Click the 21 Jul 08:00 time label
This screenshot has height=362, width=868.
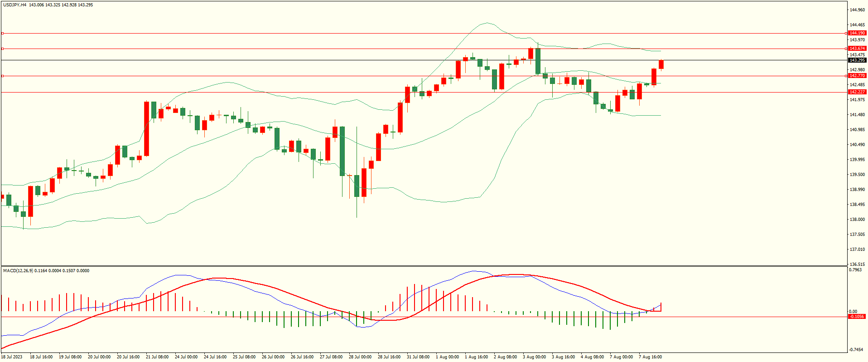(157, 357)
